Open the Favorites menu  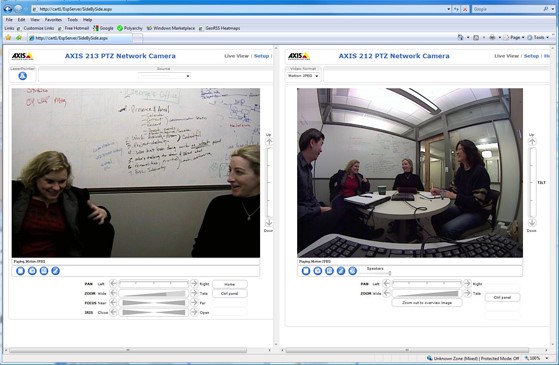53,20
